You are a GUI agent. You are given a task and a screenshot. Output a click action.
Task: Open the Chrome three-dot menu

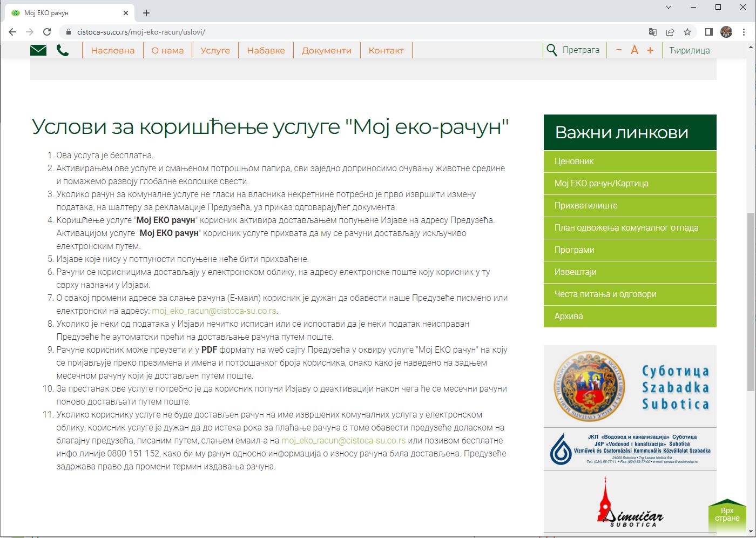tap(744, 32)
